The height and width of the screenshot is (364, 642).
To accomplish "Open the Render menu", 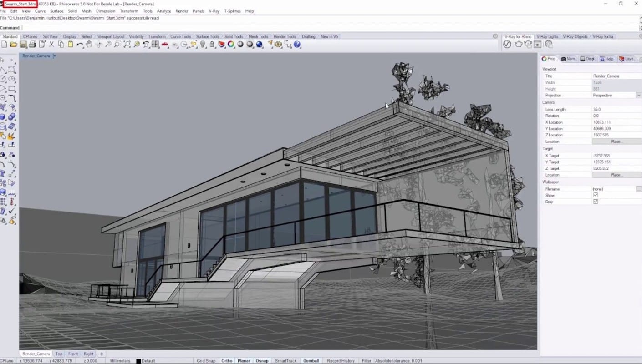I will pyautogui.click(x=182, y=11).
